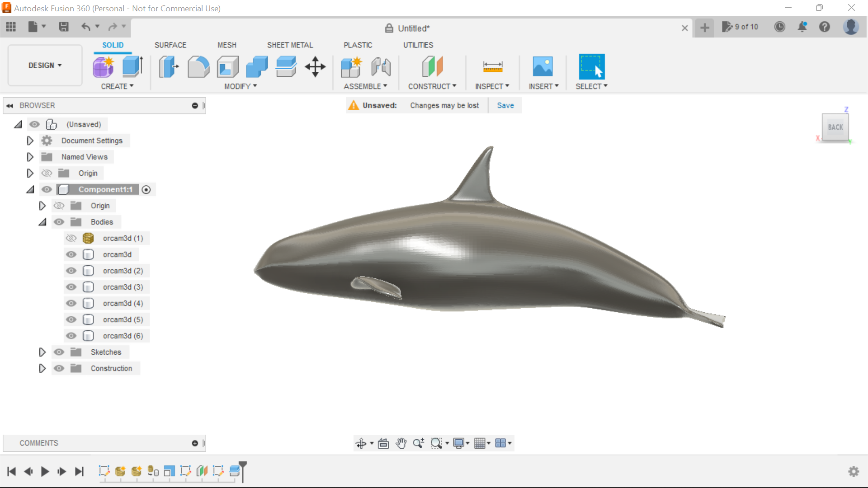868x488 pixels.
Task: Open the SHEET METAL tab
Action: click(x=290, y=45)
